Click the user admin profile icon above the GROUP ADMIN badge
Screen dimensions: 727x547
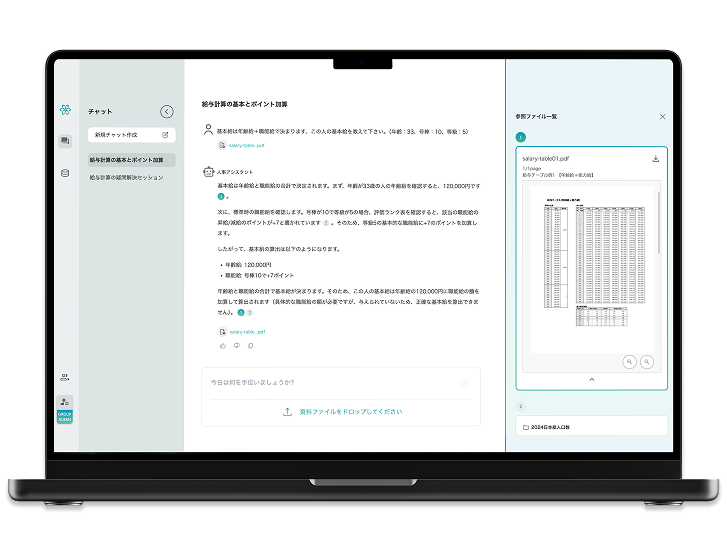pyautogui.click(x=65, y=402)
